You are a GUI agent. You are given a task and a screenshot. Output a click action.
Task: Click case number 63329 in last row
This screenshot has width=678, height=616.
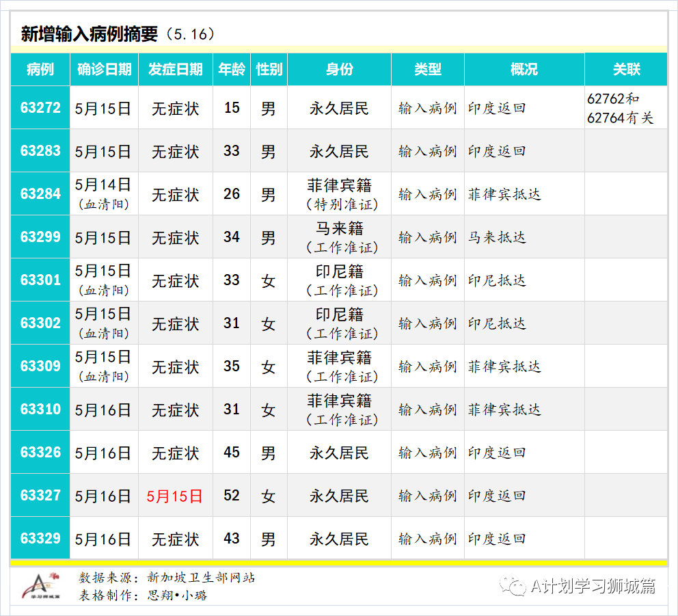point(40,539)
